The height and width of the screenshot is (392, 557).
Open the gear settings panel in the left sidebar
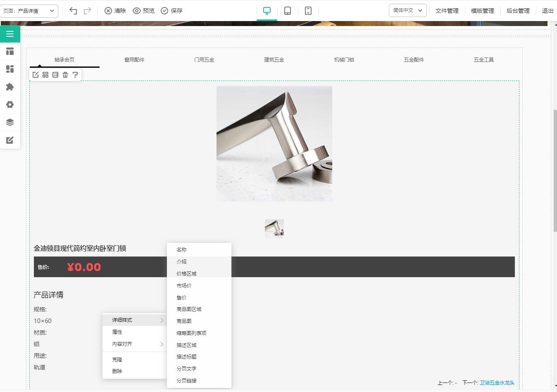pyautogui.click(x=10, y=105)
